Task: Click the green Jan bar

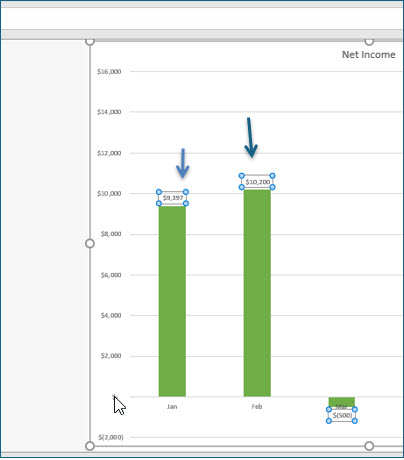Action: coord(172,301)
